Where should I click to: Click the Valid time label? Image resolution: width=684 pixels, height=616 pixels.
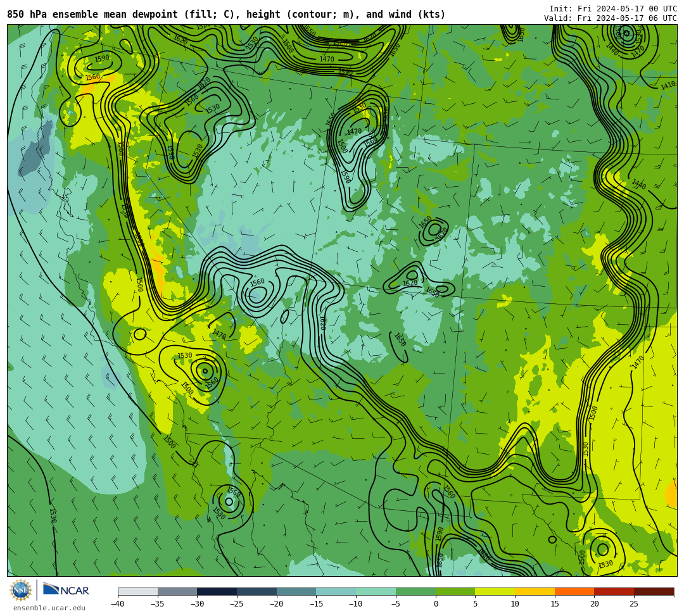pyautogui.click(x=610, y=18)
